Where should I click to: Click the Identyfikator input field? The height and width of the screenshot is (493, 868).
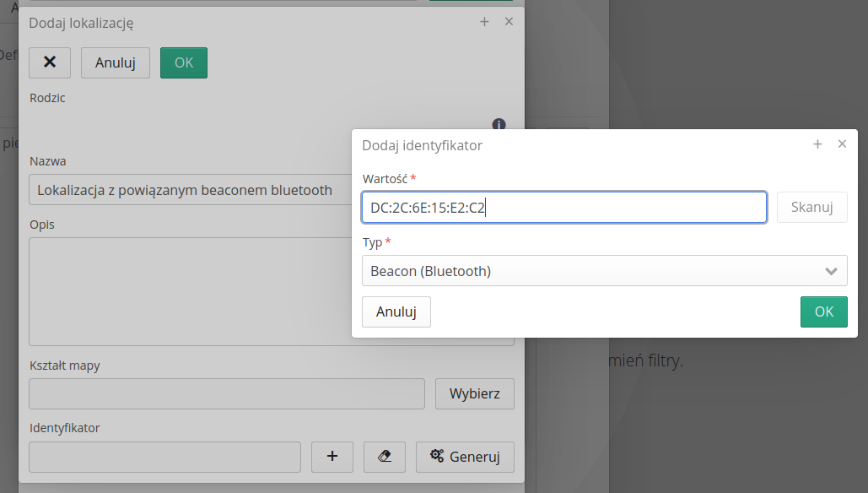164,457
